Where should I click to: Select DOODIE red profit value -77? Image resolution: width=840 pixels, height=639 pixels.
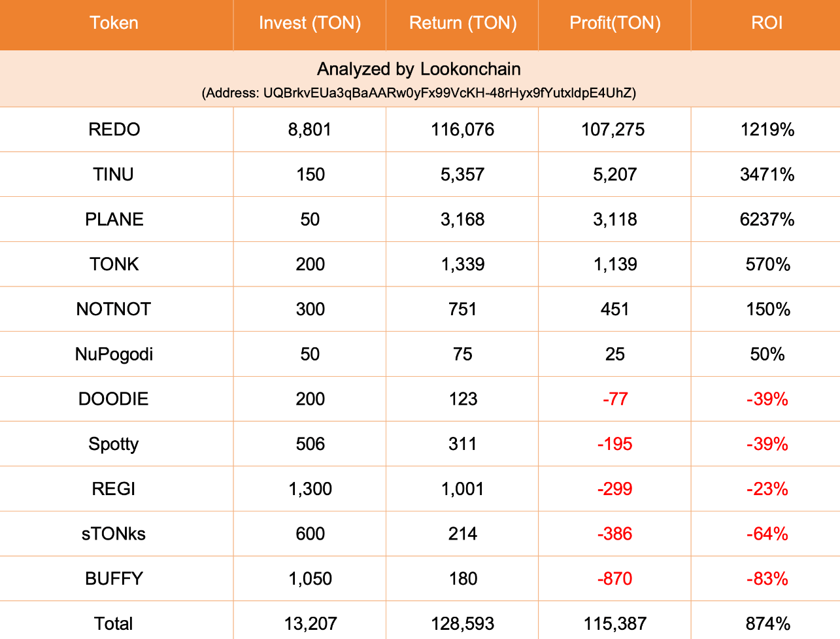point(615,399)
